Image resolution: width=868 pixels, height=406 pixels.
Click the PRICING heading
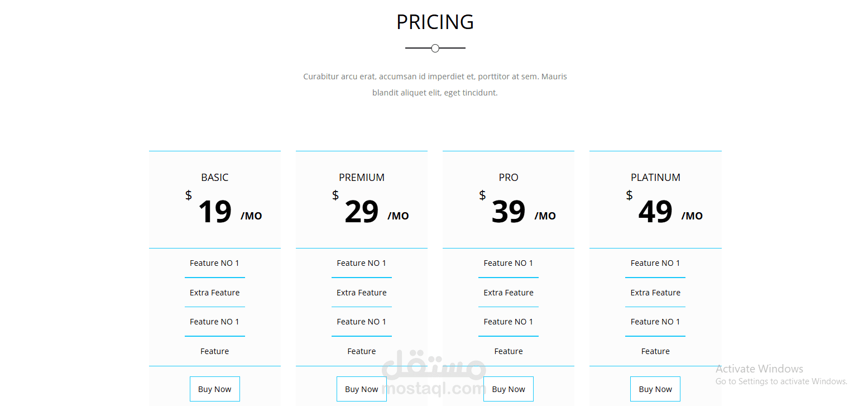(x=435, y=22)
